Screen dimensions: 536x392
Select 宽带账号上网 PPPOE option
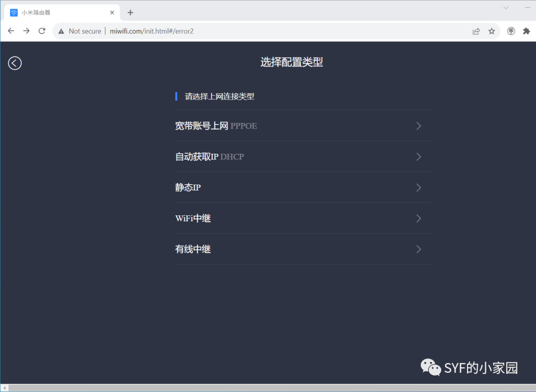[x=216, y=126]
